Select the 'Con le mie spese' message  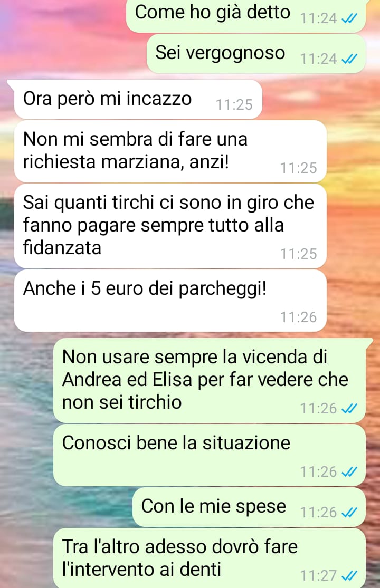click(x=249, y=507)
